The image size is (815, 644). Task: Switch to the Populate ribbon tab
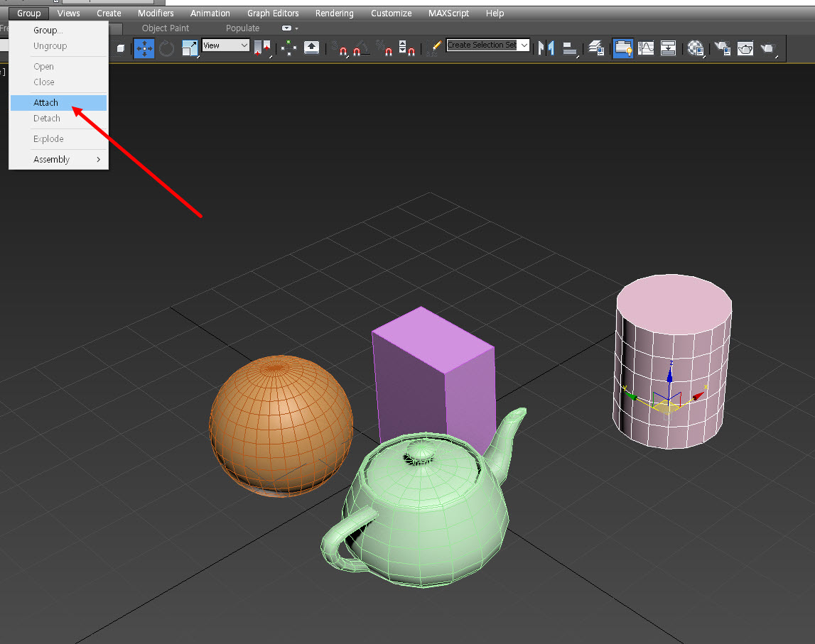242,28
